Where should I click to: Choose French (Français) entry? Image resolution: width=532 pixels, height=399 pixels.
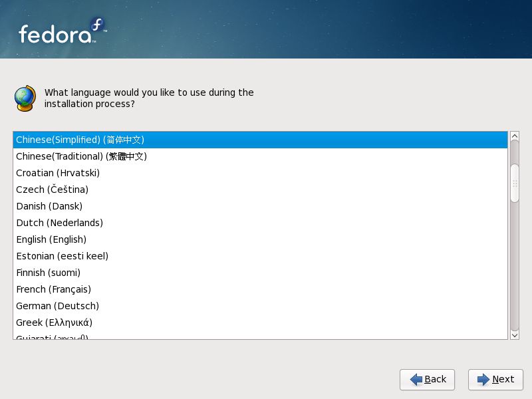point(260,289)
